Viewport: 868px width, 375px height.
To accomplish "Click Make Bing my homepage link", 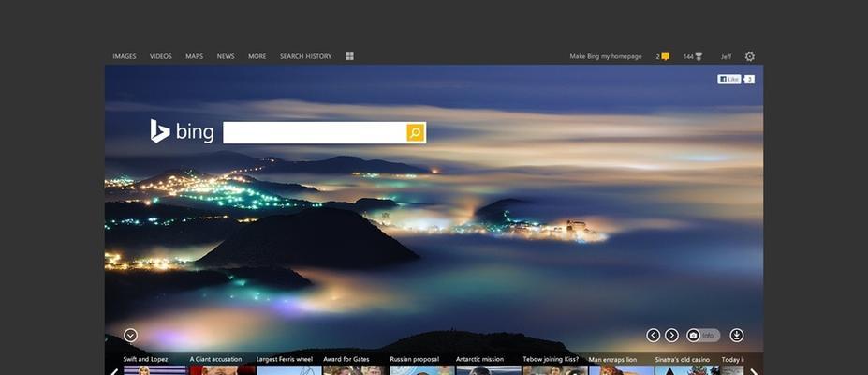I will click(x=606, y=56).
